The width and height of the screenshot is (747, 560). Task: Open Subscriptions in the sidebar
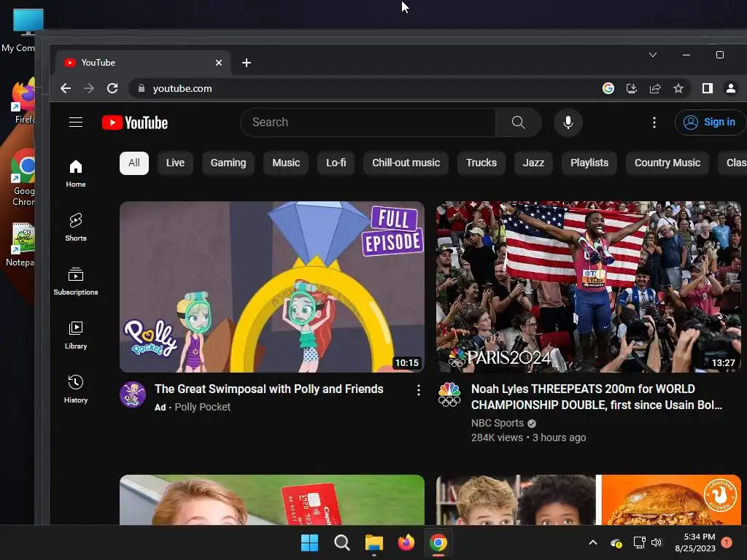pos(76,281)
